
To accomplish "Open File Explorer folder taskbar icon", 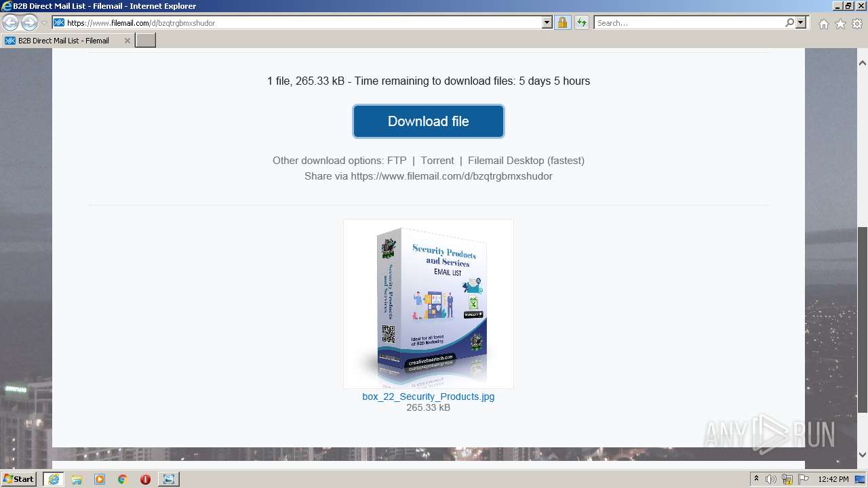I will [77, 479].
